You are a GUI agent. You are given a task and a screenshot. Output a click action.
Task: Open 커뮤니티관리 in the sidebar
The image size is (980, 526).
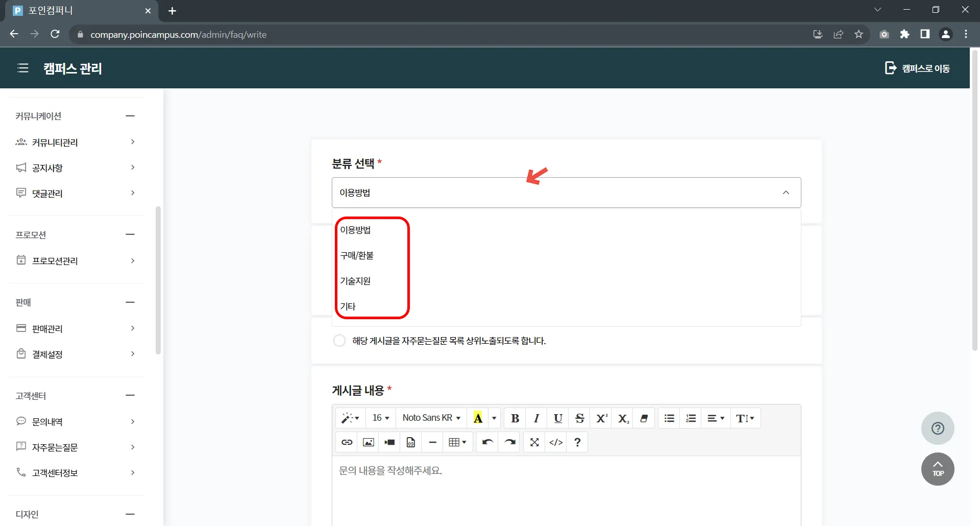coord(77,142)
